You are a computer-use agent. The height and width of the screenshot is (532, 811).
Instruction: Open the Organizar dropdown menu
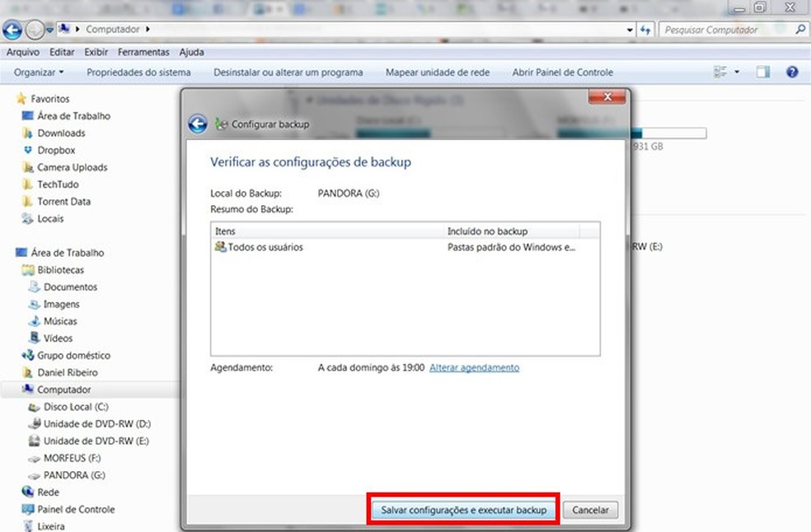click(36, 72)
